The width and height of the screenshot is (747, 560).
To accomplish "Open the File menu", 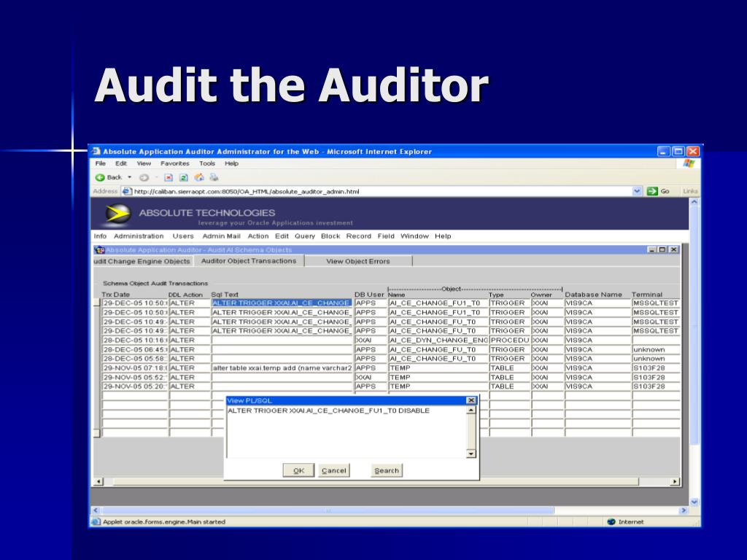I will pos(101,163).
